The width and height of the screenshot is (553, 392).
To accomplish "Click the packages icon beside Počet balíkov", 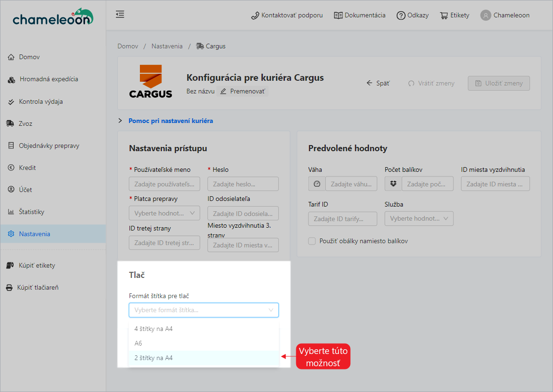I will click(x=393, y=184).
